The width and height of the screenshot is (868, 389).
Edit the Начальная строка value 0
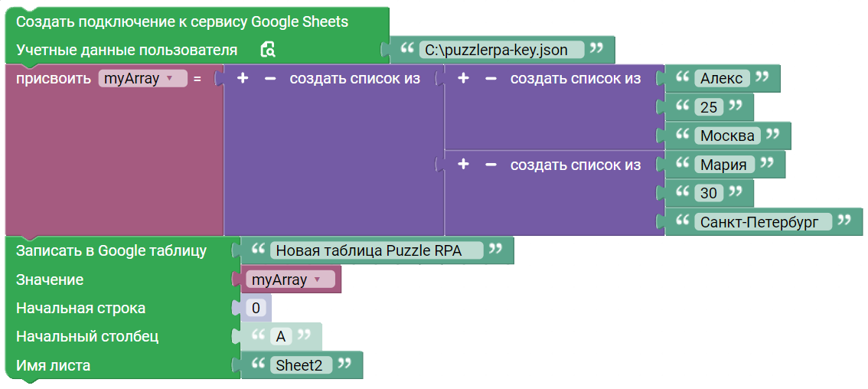(256, 308)
